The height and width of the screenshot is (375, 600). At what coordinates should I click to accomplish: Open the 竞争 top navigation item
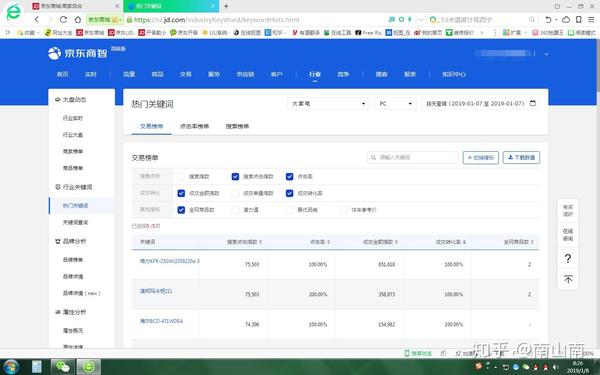click(343, 74)
